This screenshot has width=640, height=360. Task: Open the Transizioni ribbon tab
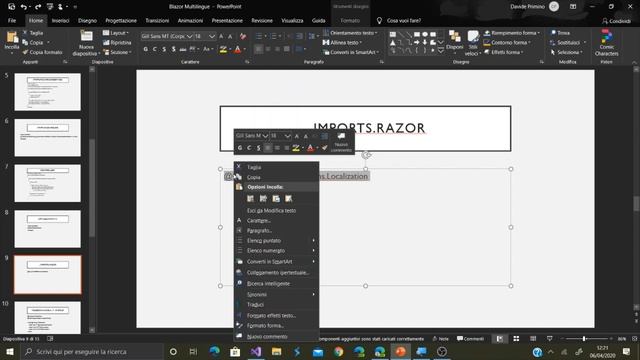click(x=157, y=20)
